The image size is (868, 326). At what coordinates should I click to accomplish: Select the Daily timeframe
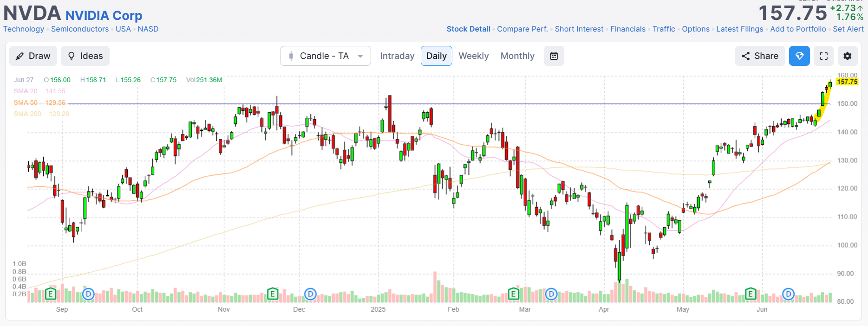[x=437, y=56]
